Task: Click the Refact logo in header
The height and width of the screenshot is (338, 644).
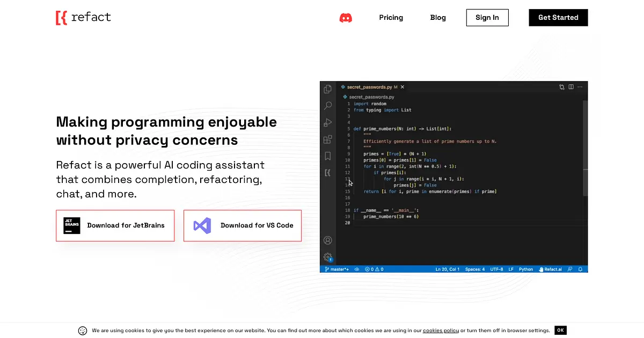Action: point(83,17)
